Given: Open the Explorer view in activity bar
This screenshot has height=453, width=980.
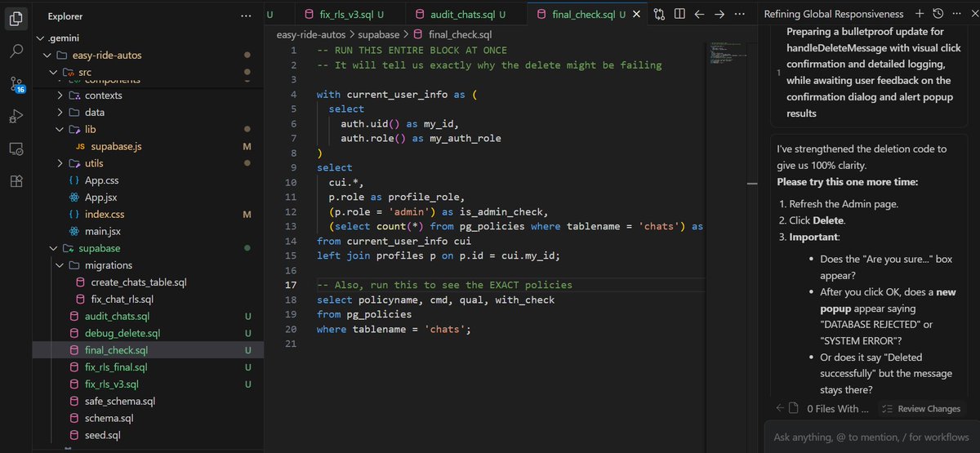Looking at the screenshot, I should coord(16,16).
